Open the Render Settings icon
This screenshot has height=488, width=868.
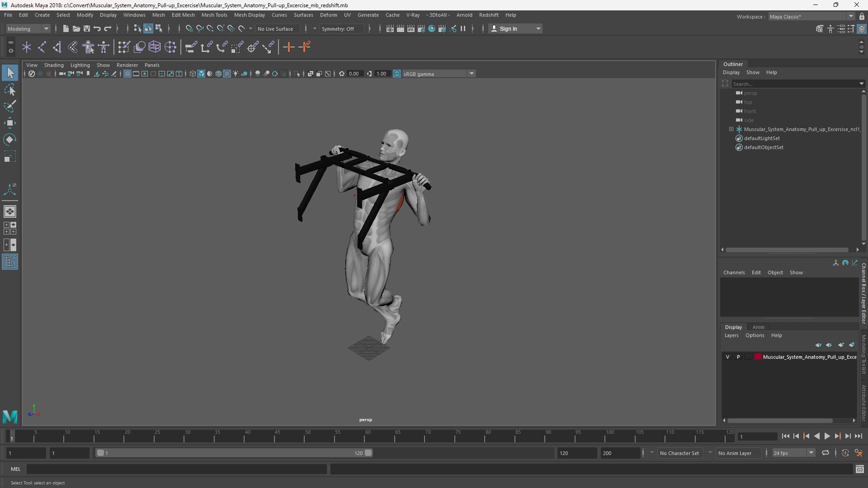pyautogui.click(x=421, y=28)
